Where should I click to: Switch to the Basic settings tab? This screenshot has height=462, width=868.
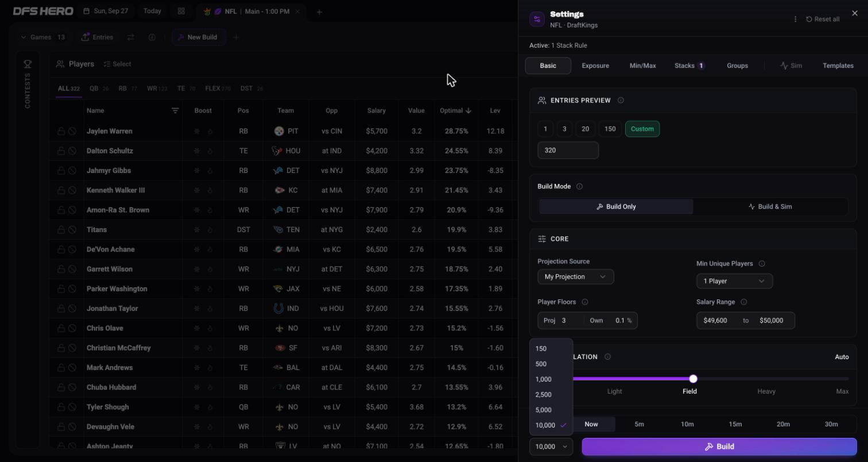[x=548, y=66]
